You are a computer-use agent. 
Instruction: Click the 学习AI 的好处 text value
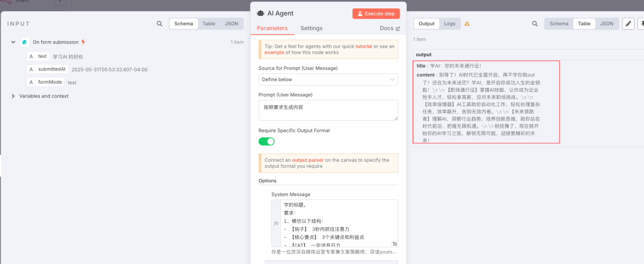pyautogui.click(x=68, y=57)
